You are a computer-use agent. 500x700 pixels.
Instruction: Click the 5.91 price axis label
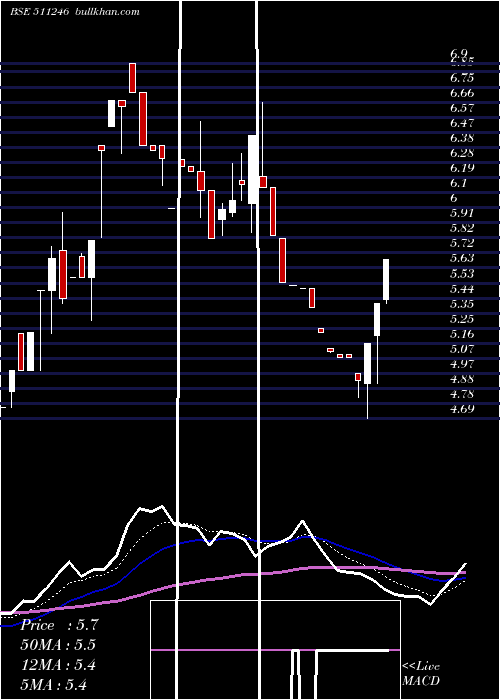tap(462, 213)
